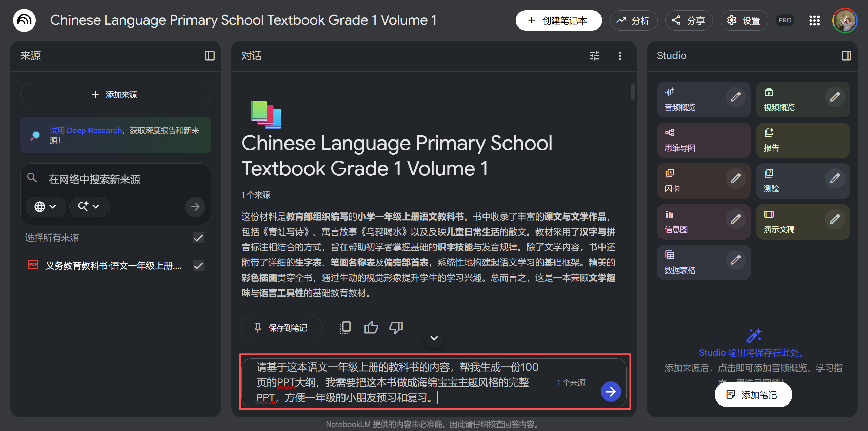Uncheck the 义务教育教科书 PDF source

(x=198, y=266)
